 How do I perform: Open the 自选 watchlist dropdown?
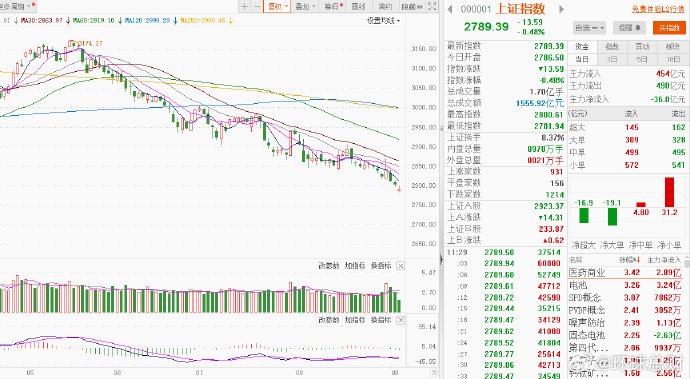coord(589,27)
